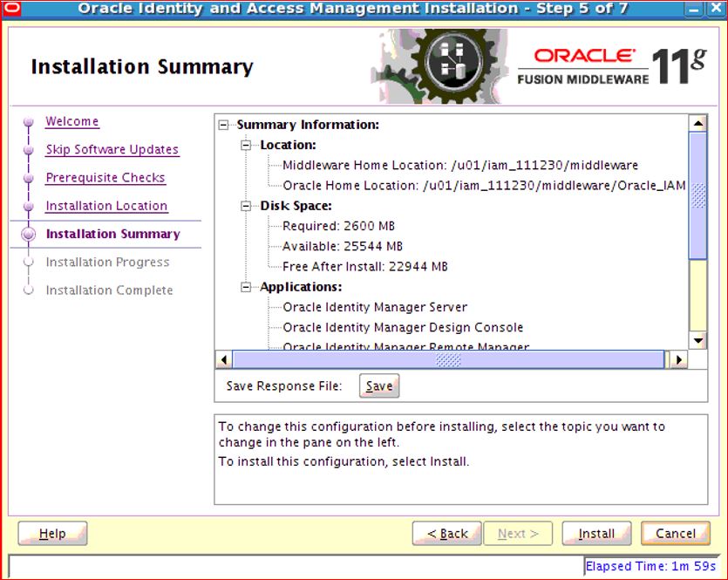Viewport: 728px width, 580px height.
Task: Click the current Installation Summary step marker
Action: click(28, 234)
